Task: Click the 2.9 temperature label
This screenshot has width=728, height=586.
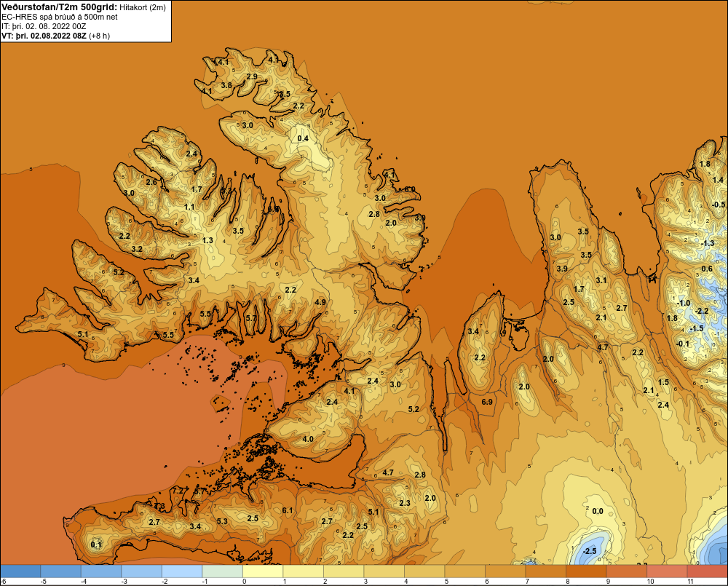Action: pos(252,76)
